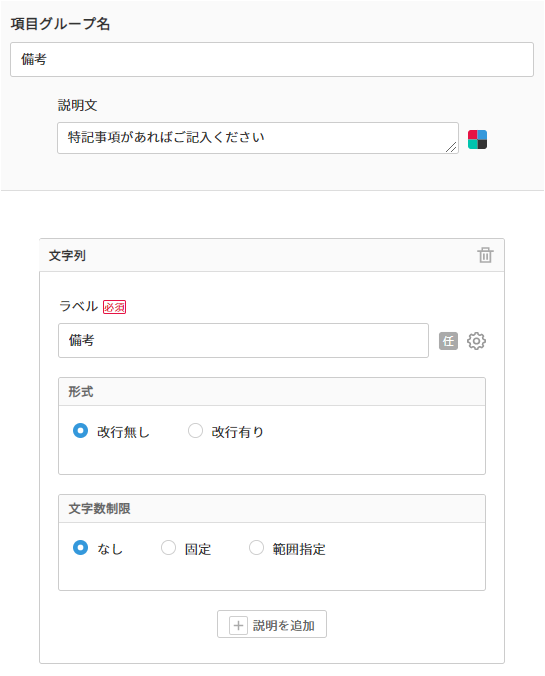Grab the resize handle of 説明文 textarea
Image resolution: width=545 pixels, height=676 pixels.
[x=451, y=147]
